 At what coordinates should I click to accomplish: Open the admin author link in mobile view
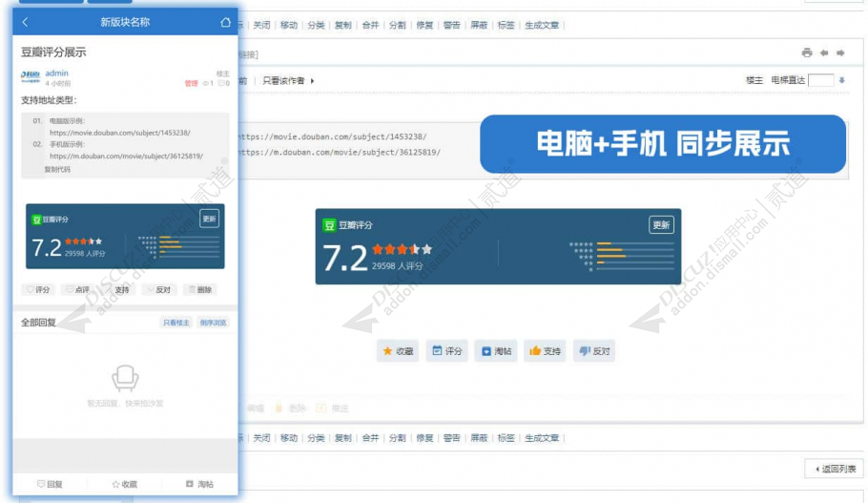click(56, 73)
